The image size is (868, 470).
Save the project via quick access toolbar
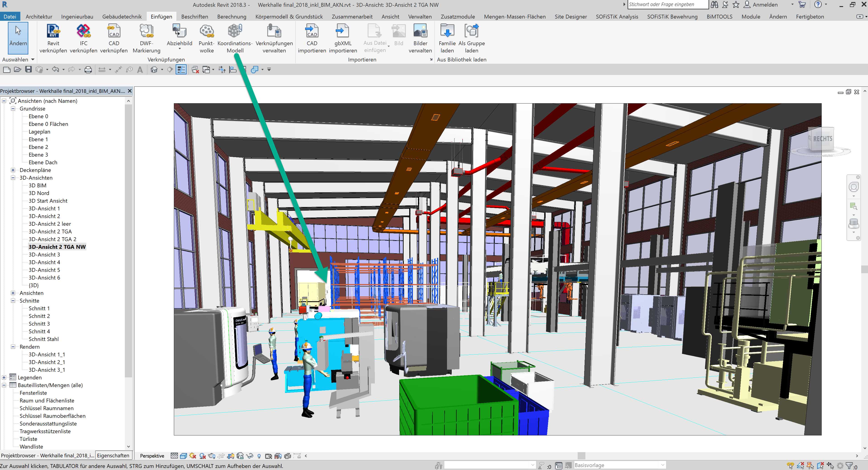pyautogui.click(x=28, y=69)
